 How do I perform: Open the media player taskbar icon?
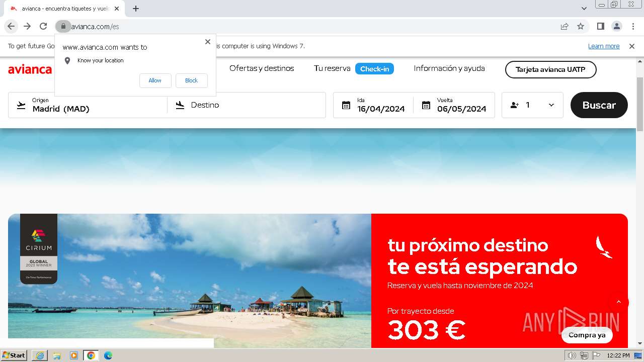(74, 355)
